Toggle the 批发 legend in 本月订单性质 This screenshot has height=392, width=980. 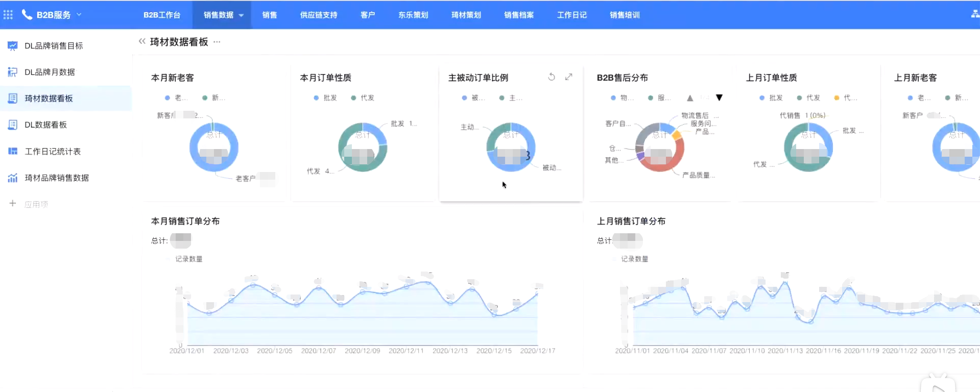(325, 97)
